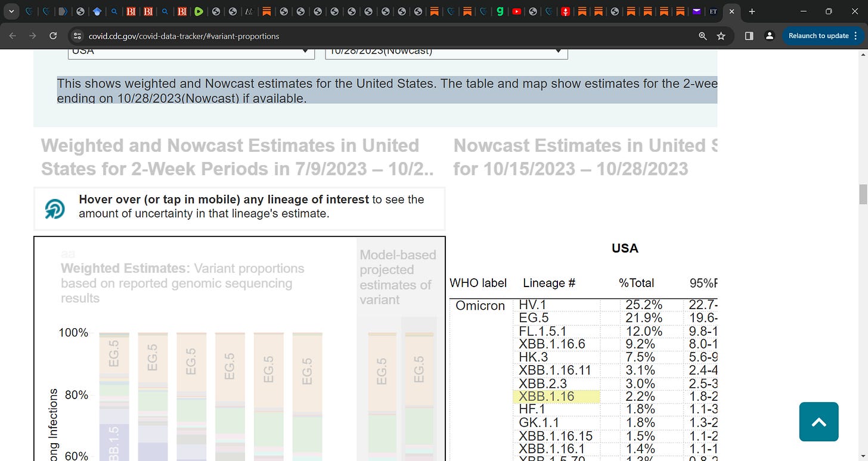Close the active CDC tab
Image resolution: width=868 pixels, height=461 pixels.
(x=731, y=11)
